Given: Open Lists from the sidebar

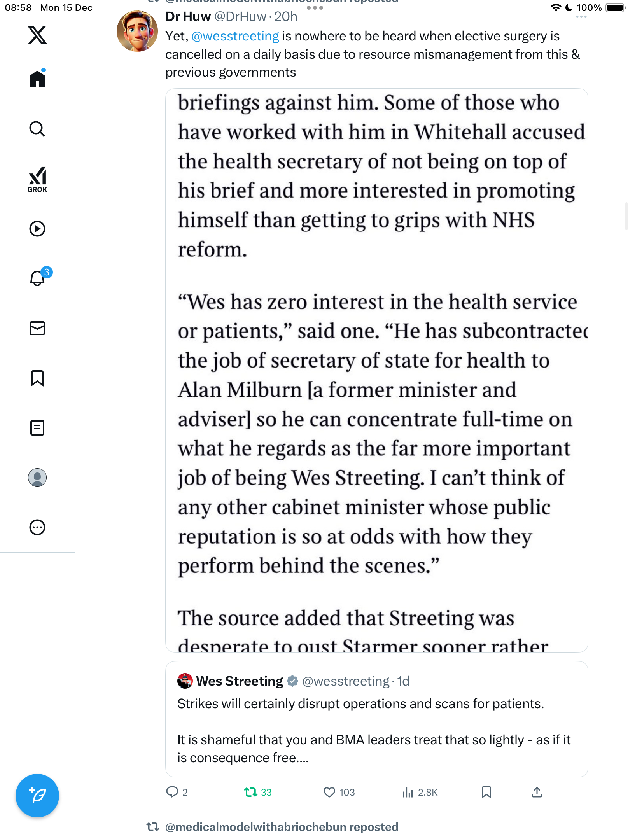Looking at the screenshot, I should click(37, 428).
